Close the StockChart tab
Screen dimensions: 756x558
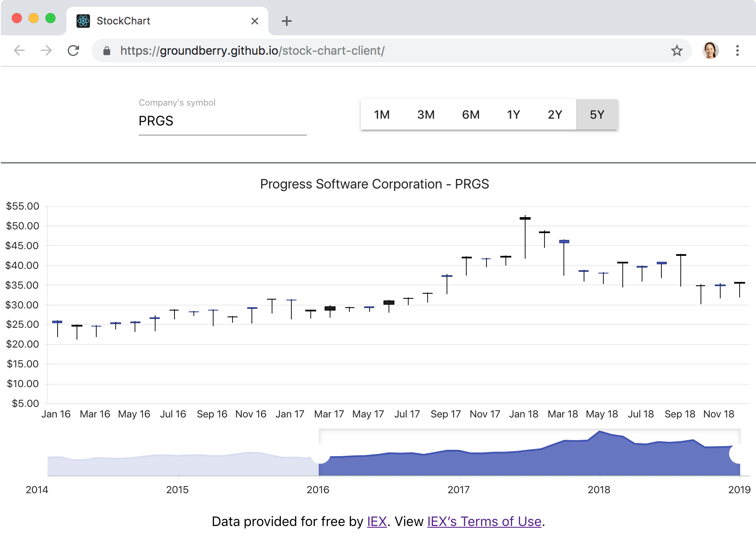255,21
